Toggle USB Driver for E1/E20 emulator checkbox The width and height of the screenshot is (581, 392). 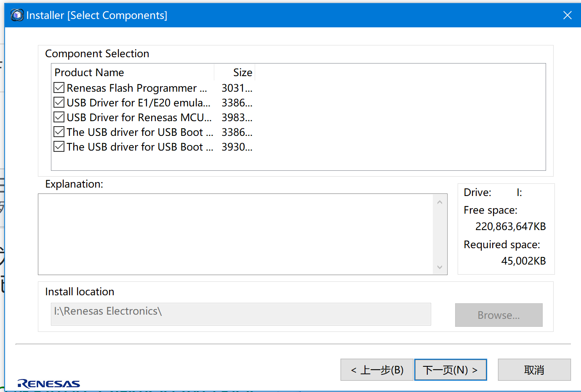click(59, 103)
